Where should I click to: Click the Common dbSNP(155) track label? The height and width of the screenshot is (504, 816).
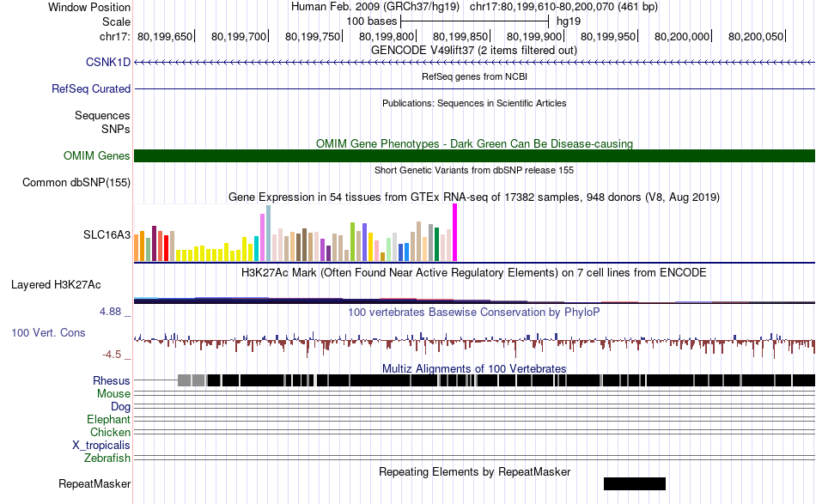click(76, 183)
